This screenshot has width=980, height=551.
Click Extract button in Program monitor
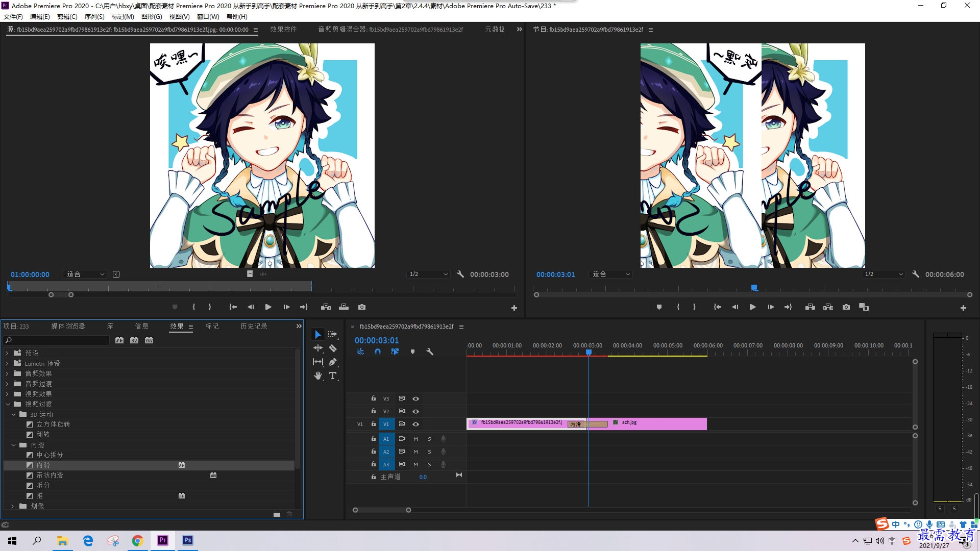pyautogui.click(x=828, y=307)
